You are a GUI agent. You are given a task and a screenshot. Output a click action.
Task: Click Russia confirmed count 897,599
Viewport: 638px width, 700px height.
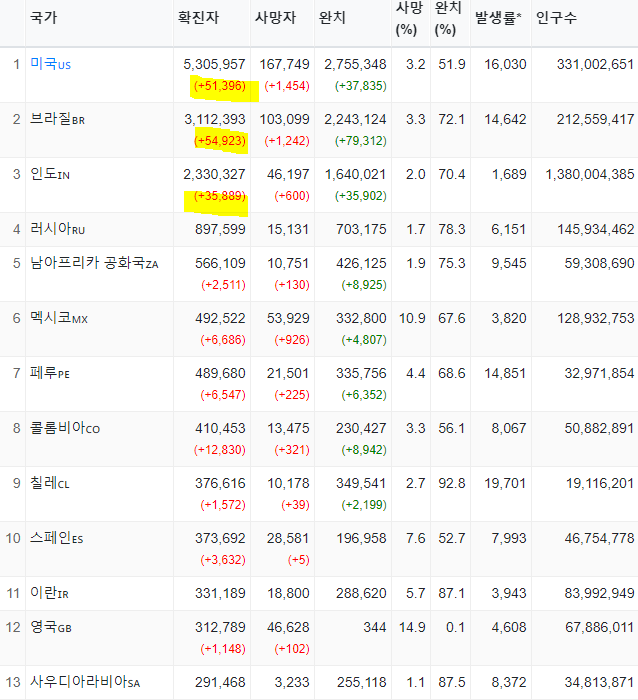220,229
